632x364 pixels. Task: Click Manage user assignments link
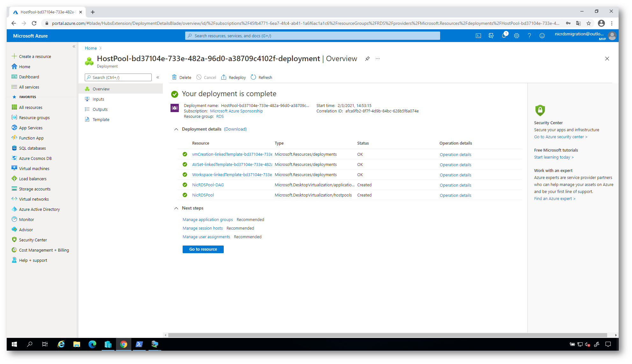tap(206, 237)
